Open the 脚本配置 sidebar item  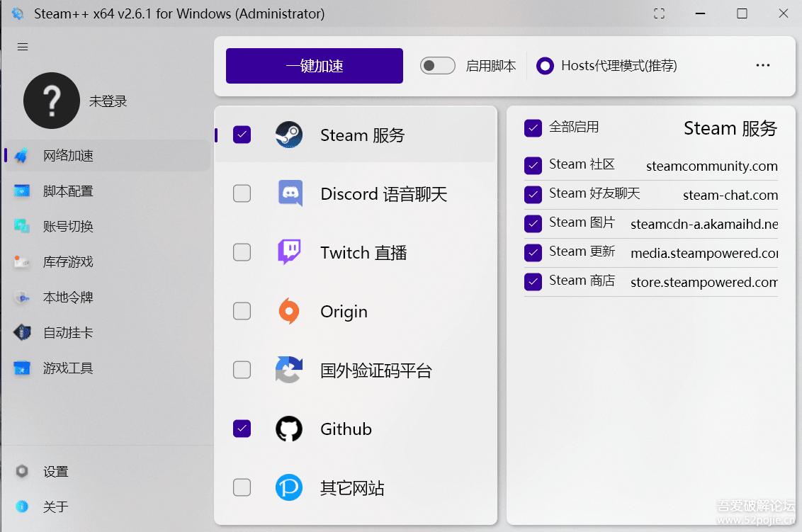click(68, 191)
